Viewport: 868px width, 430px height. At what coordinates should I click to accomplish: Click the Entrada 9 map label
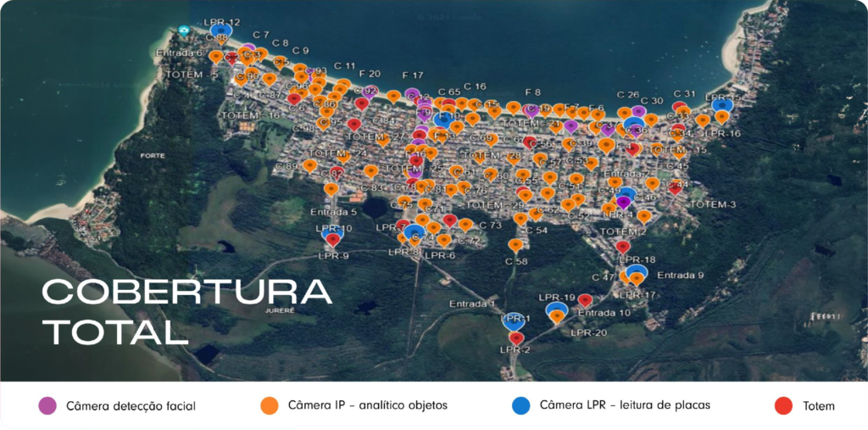tap(681, 275)
